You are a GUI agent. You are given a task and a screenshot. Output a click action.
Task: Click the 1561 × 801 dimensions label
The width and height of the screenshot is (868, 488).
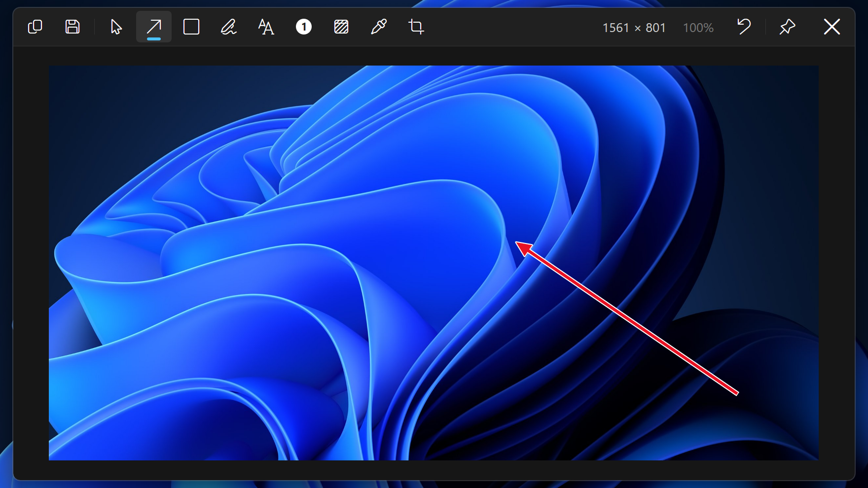click(x=634, y=28)
